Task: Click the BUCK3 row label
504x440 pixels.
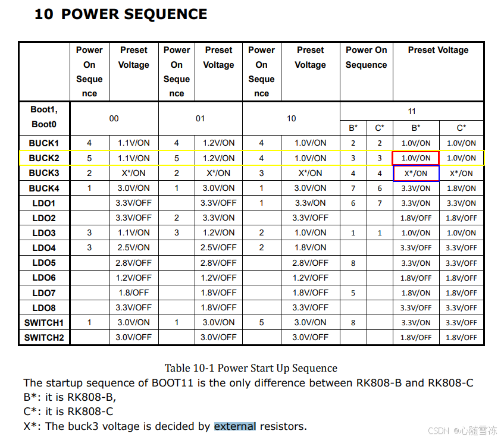Action: [44, 173]
